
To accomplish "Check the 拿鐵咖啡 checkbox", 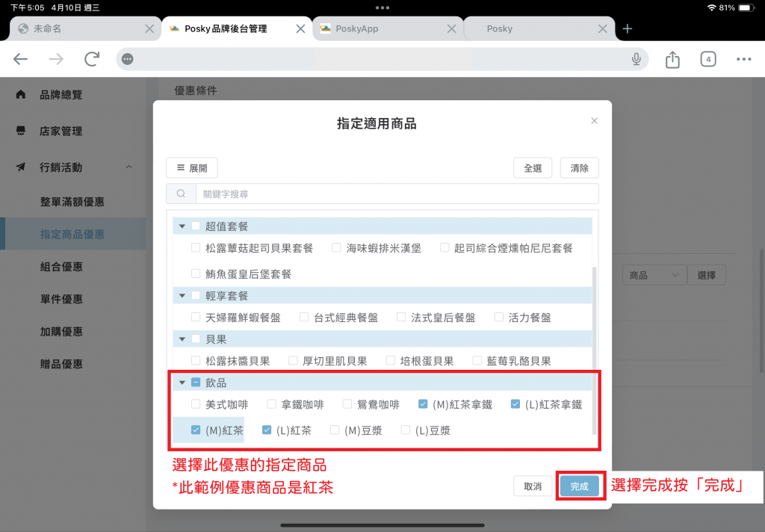I will [x=272, y=403].
